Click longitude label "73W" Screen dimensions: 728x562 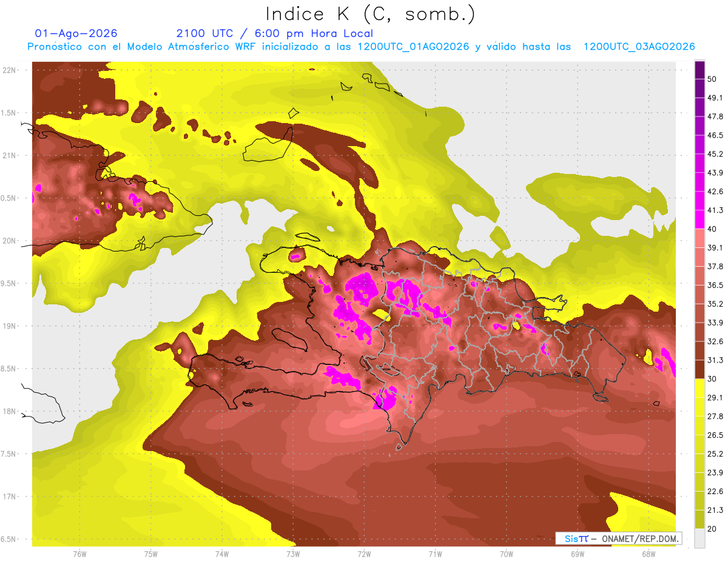tap(293, 554)
